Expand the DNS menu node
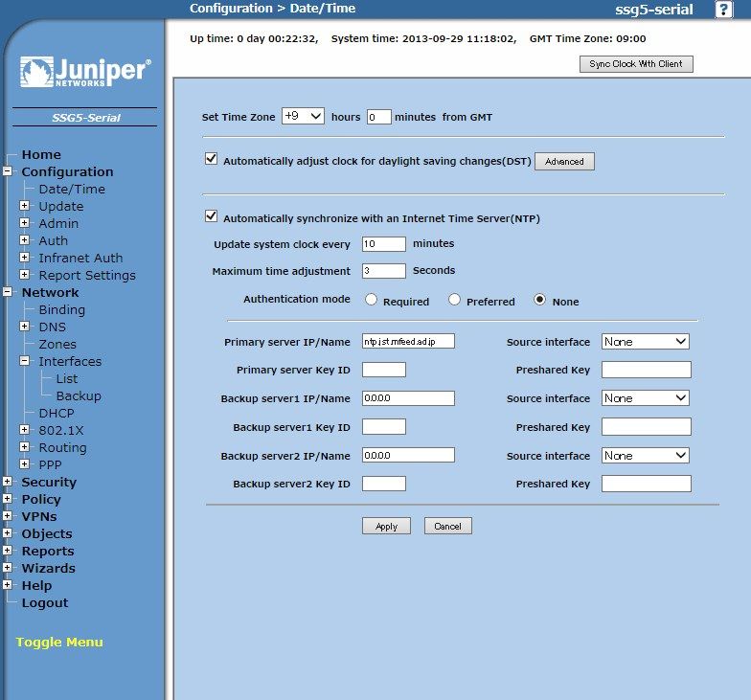The width and height of the screenshot is (751, 700). click(25, 326)
